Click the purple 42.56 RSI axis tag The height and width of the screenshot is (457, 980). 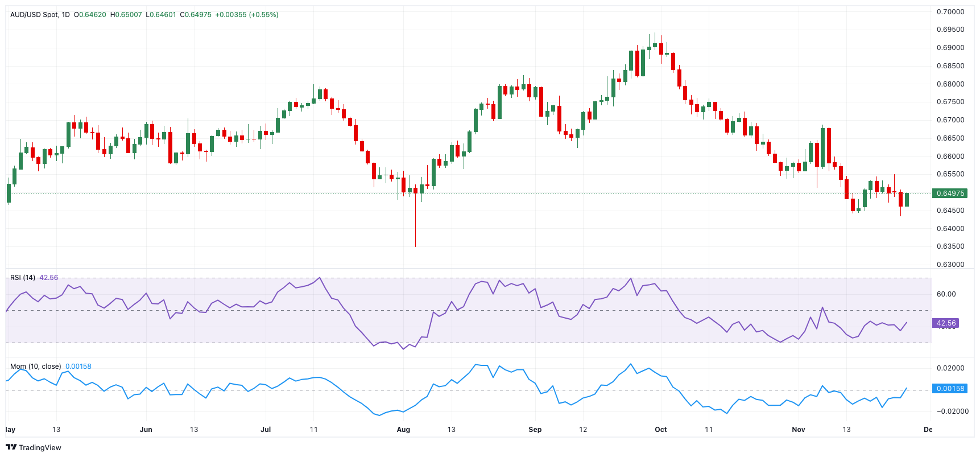click(946, 323)
